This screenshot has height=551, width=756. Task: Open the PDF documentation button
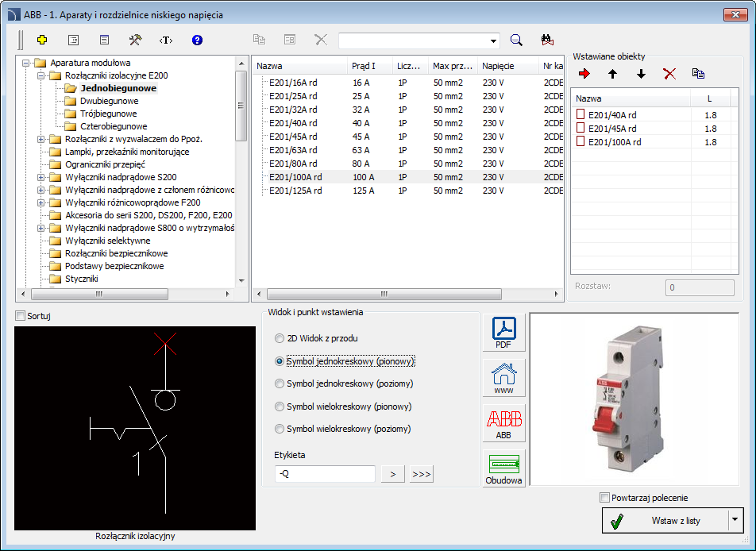coord(503,333)
